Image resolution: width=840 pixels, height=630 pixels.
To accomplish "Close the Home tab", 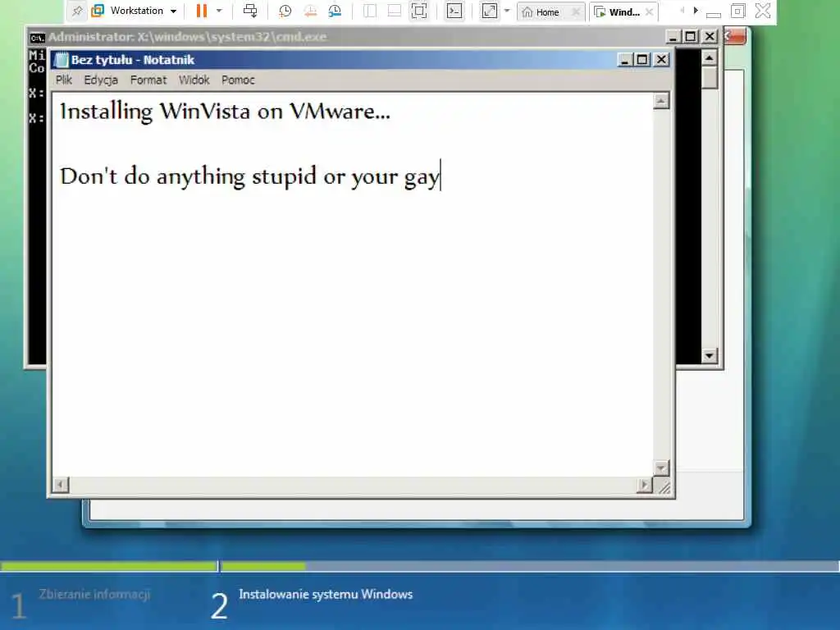I will [576, 11].
